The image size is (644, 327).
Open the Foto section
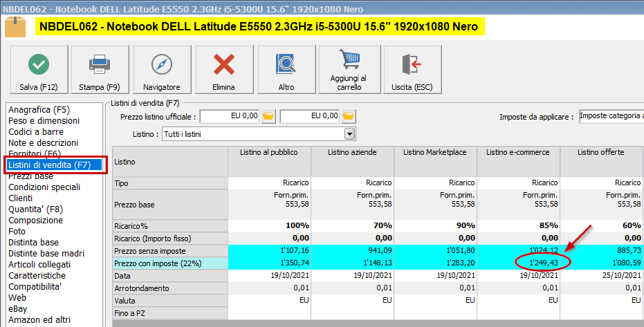click(x=17, y=232)
